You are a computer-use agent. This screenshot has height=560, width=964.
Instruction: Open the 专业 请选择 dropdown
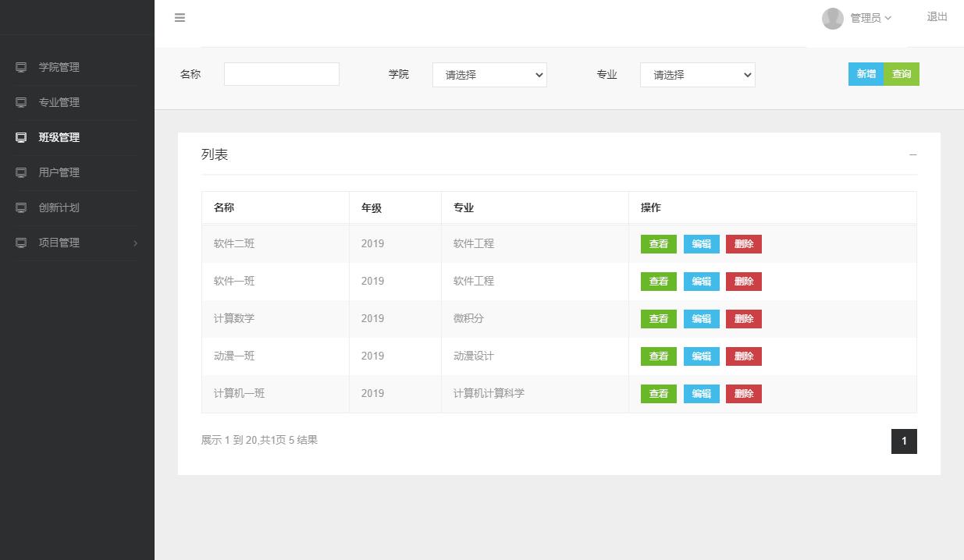(x=697, y=75)
